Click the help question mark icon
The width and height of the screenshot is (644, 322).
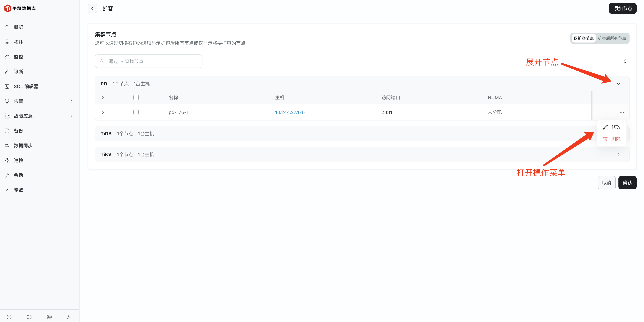pyautogui.click(x=9, y=317)
